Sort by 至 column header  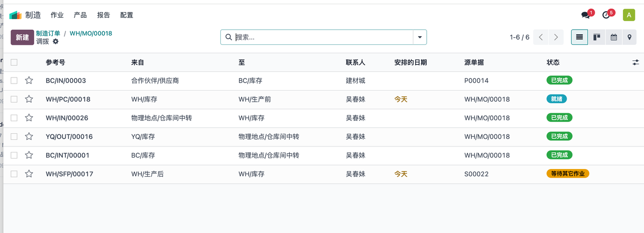(242, 62)
